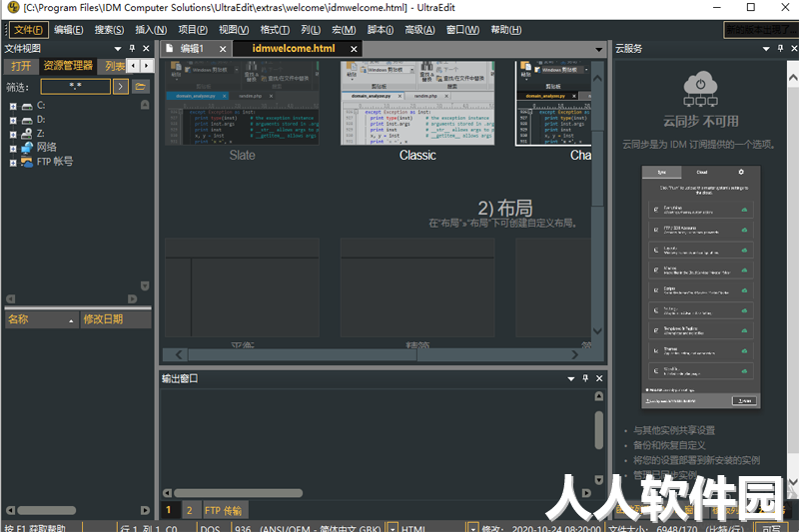The image size is (799, 532).
Task: Choose the 精简 layout thumbnail
Action: (417, 287)
